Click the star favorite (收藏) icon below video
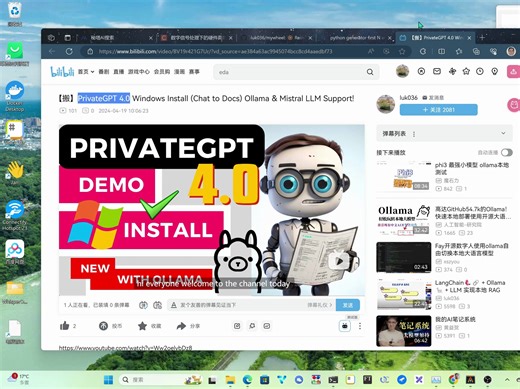This screenshot has width=520, height=389. tap(142, 326)
